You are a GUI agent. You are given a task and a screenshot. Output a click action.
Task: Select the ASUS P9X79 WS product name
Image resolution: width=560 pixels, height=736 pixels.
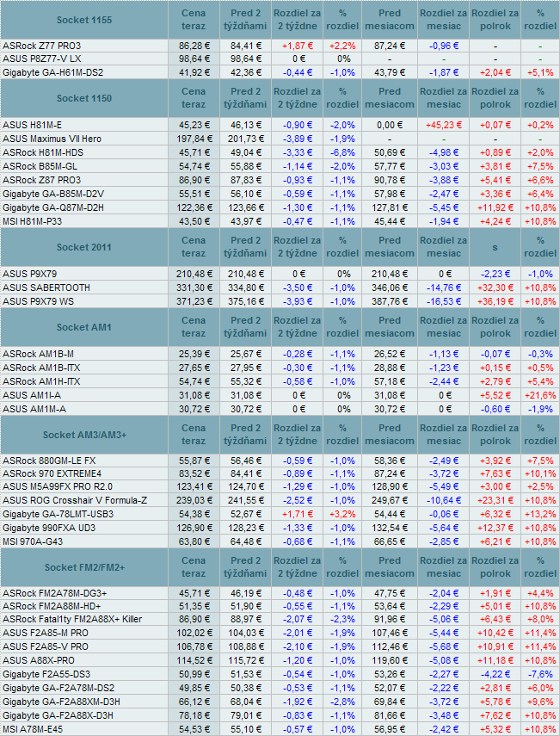click(x=38, y=301)
